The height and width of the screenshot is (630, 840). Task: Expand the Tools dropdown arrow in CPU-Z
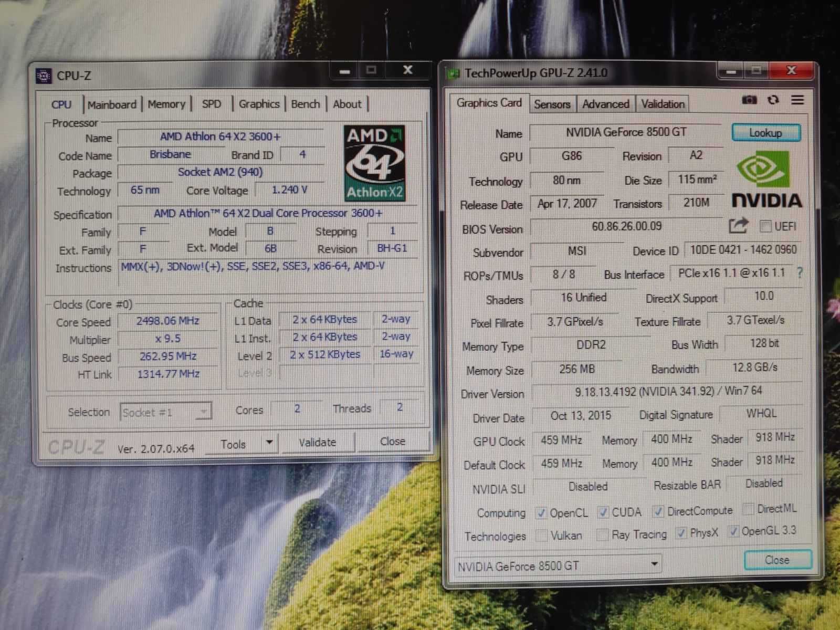[x=269, y=443]
